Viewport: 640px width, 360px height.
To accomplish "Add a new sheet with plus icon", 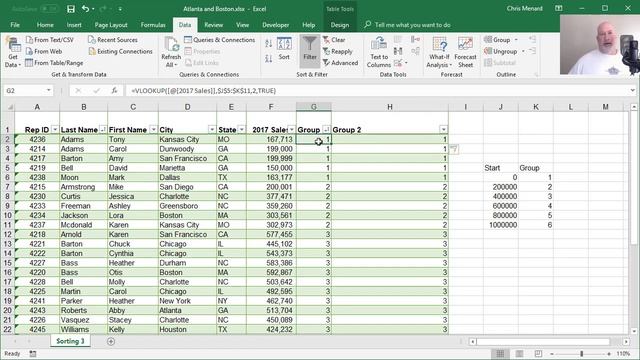I will (x=111, y=341).
